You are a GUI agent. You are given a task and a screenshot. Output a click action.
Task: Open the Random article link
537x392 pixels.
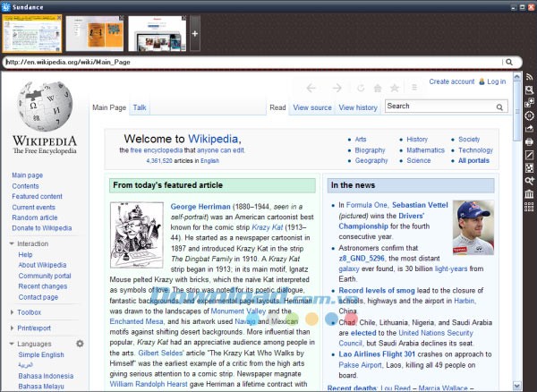37,217
